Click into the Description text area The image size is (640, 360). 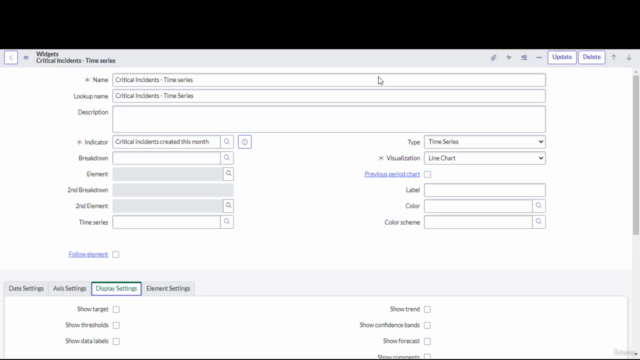click(x=329, y=119)
